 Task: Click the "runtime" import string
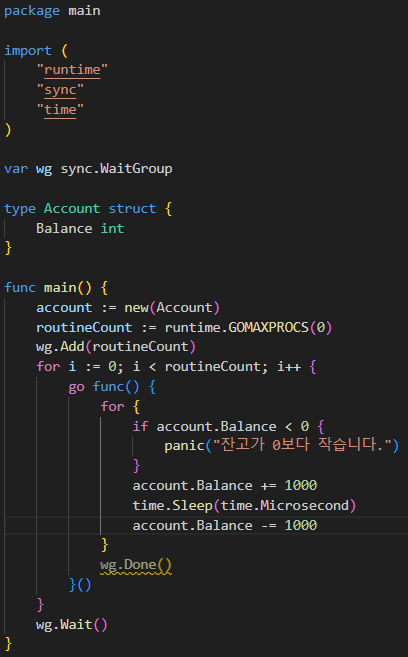pyautogui.click(x=72, y=70)
